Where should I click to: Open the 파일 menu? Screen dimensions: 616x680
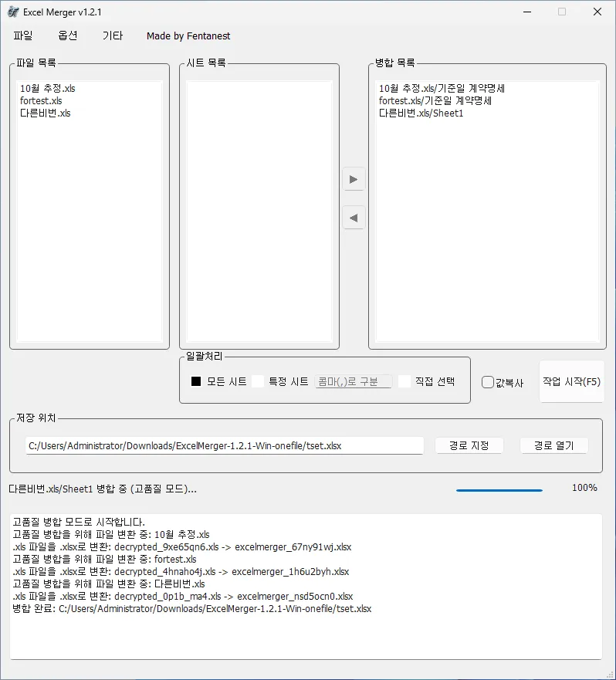pos(23,36)
